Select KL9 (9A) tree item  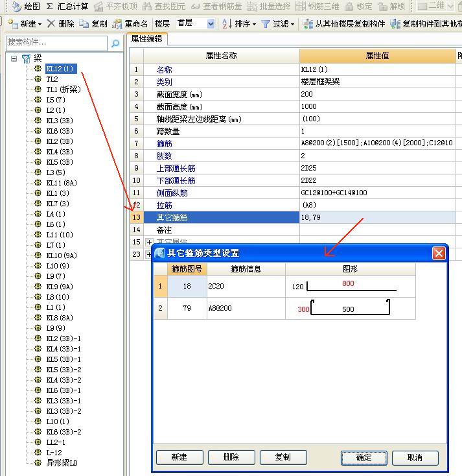point(60,286)
